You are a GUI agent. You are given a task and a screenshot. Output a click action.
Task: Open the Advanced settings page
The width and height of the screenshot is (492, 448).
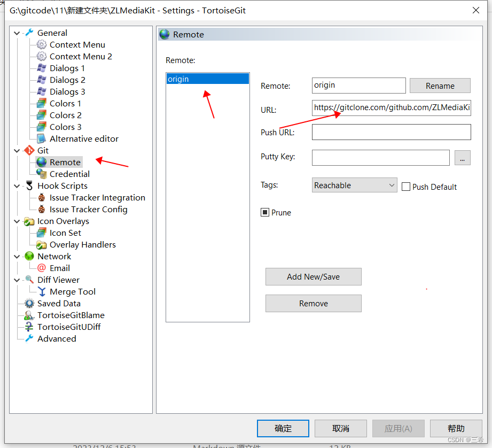click(x=57, y=339)
